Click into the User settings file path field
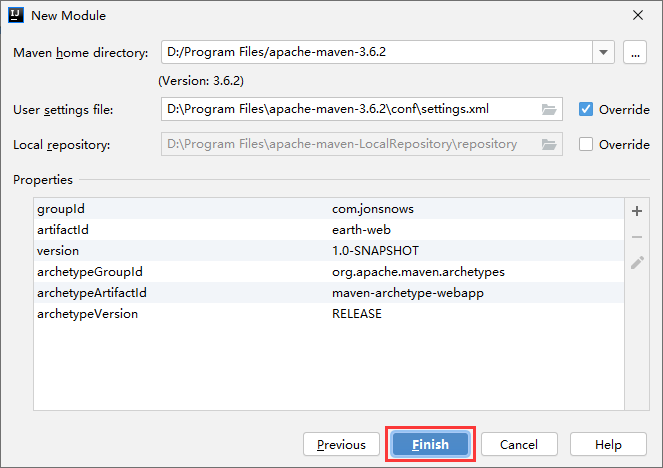The image size is (663, 468). [350, 109]
